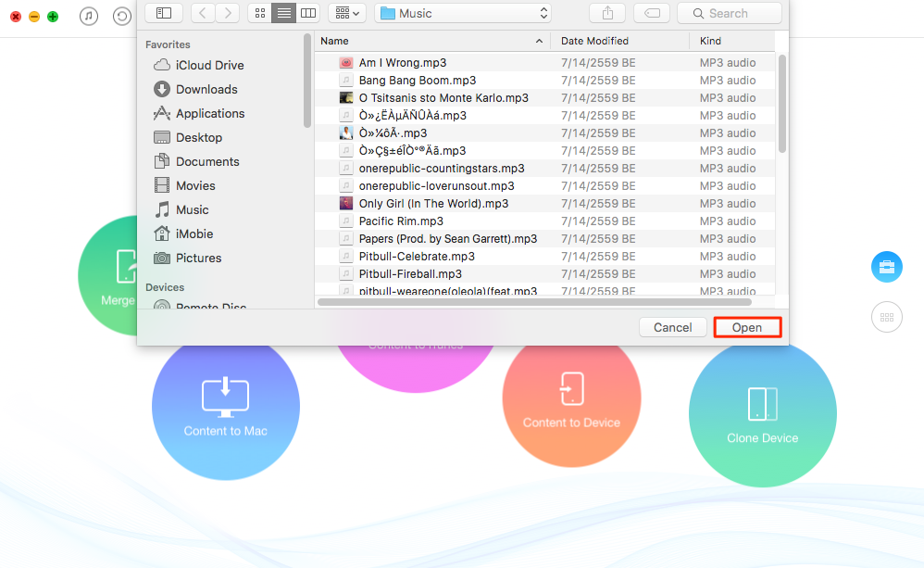Screen dimensions: 924x568
Task: Select O Tsitsanis sto Monte Karlo.mp3
Action: pos(544,98)
